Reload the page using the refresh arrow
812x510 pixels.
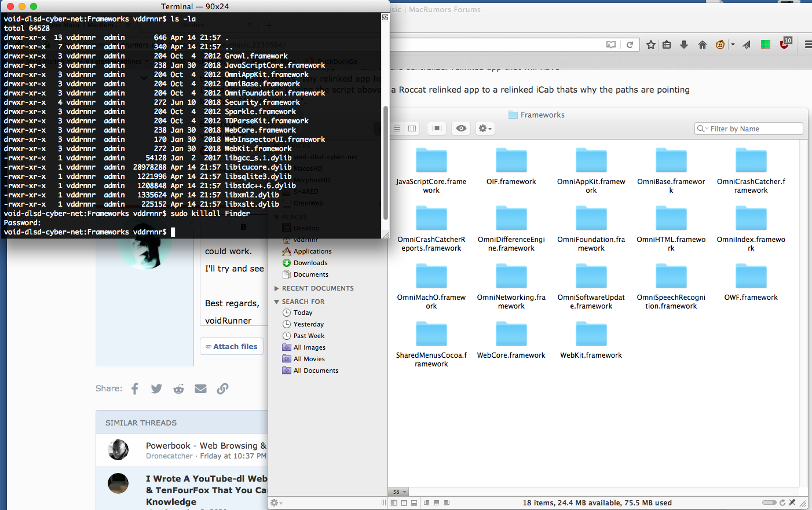(x=630, y=45)
